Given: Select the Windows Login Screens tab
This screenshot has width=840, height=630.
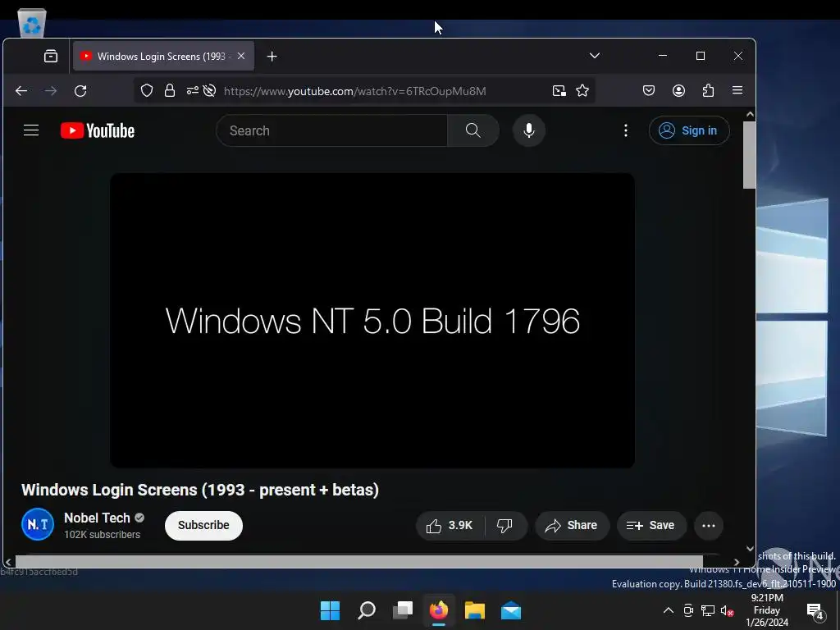Looking at the screenshot, I should click(x=163, y=56).
